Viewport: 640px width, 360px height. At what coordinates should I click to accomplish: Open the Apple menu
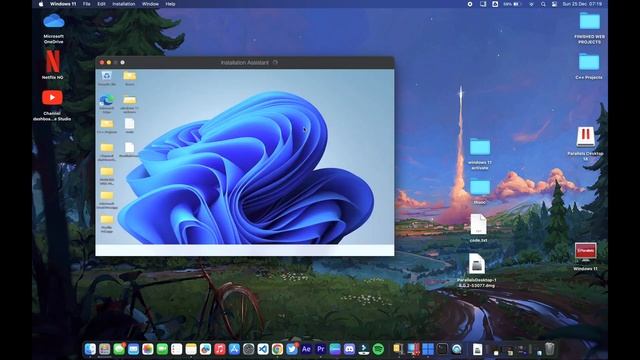click(x=40, y=4)
